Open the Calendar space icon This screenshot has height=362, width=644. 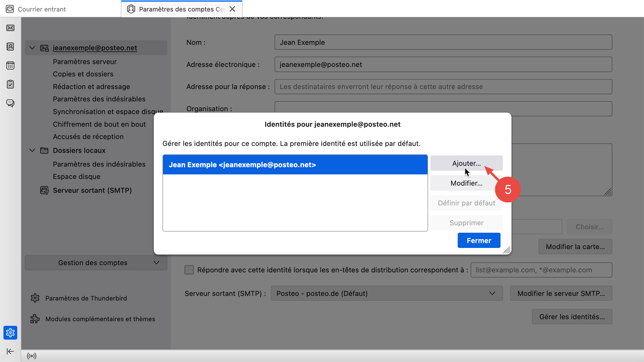point(10,66)
